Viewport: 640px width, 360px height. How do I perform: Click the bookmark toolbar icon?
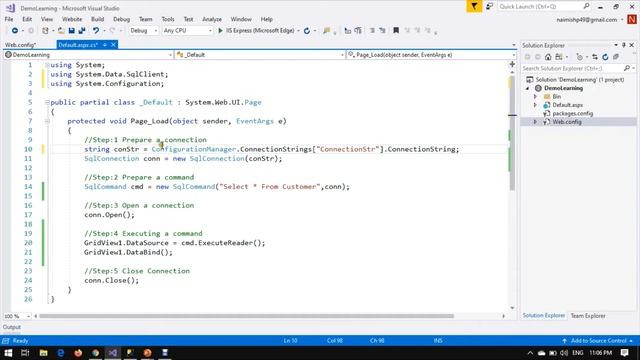396,31
